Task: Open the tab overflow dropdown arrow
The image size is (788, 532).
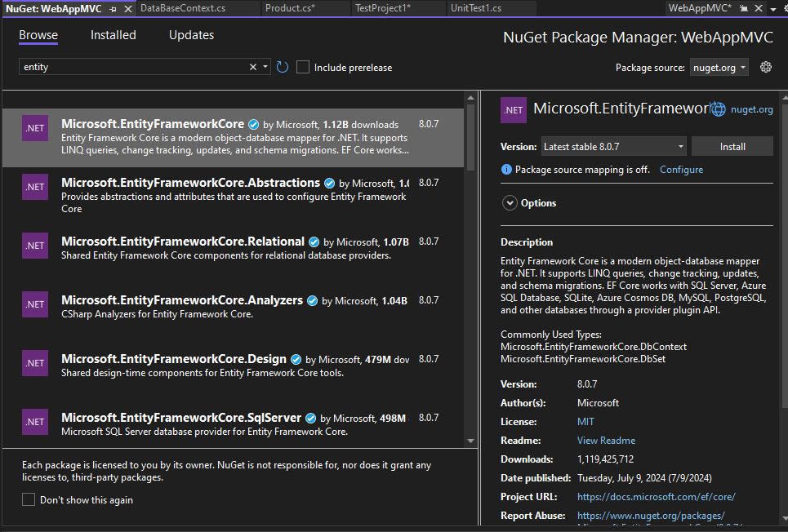Action: pos(773,9)
